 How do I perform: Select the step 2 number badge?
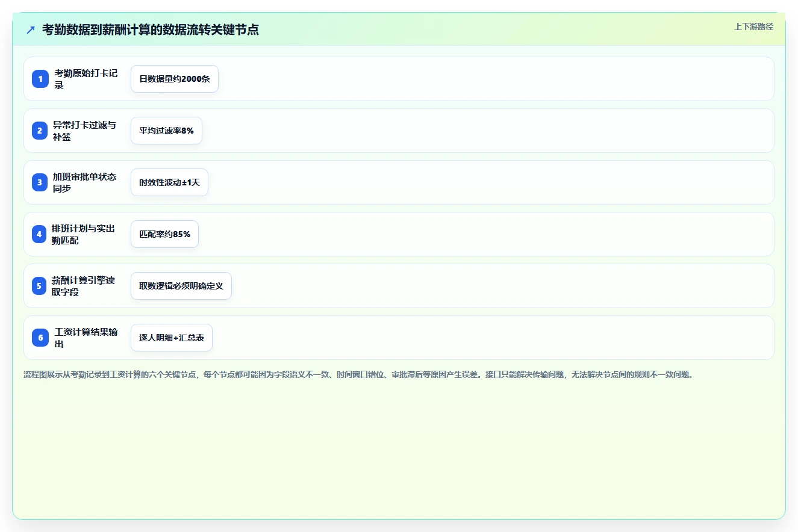coord(40,131)
